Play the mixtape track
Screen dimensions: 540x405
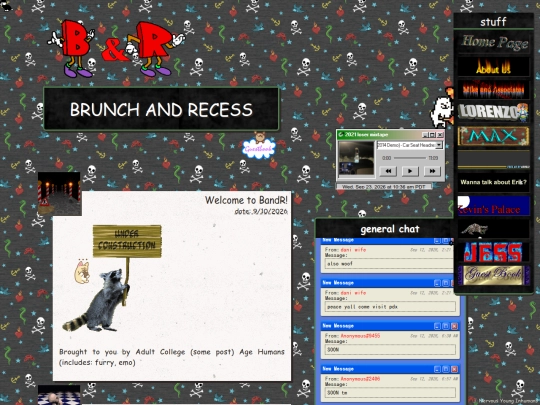tap(410, 171)
